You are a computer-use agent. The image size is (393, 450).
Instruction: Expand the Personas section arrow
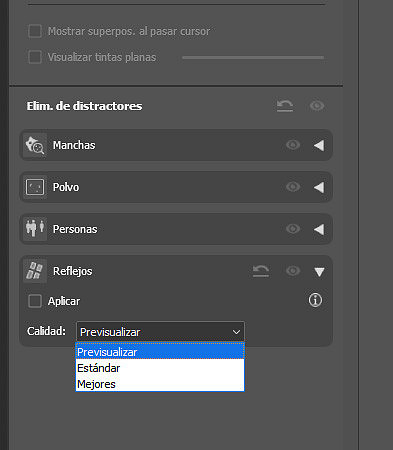[x=319, y=229]
